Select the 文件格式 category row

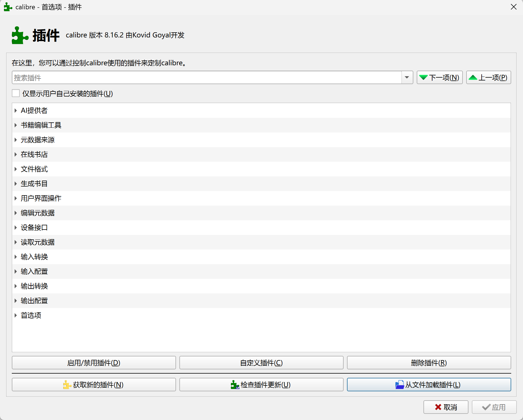[x=34, y=169]
